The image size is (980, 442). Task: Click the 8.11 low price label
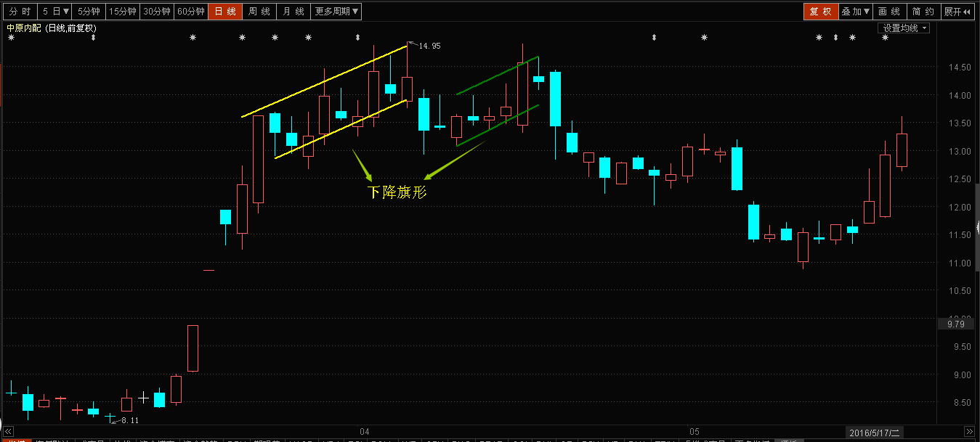click(x=130, y=420)
